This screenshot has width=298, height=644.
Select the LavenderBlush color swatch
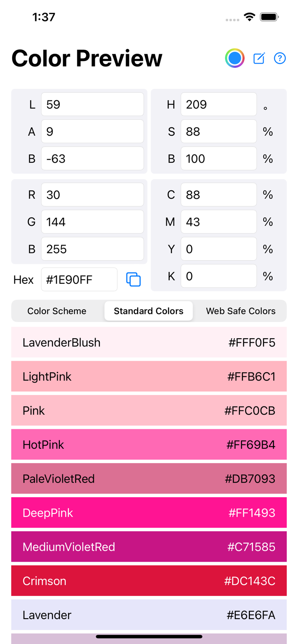pyautogui.click(x=148, y=342)
